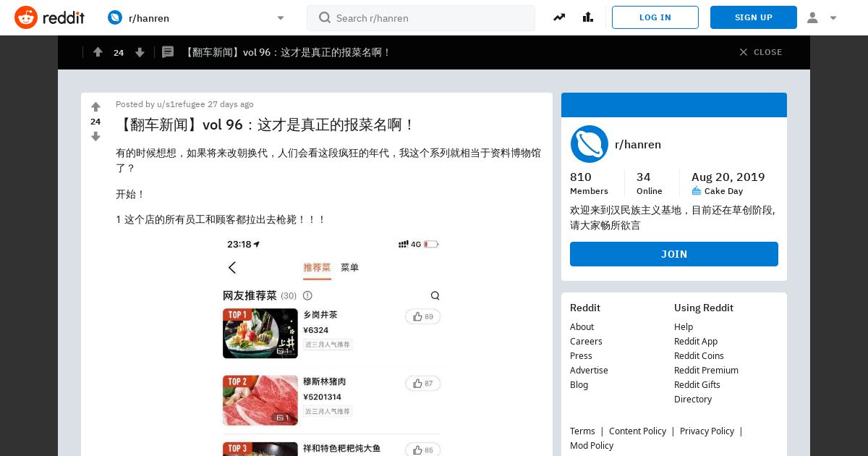This screenshot has height=456, width=868.
Task: Click the 810 Members count
Action: [x=589, y=182]
